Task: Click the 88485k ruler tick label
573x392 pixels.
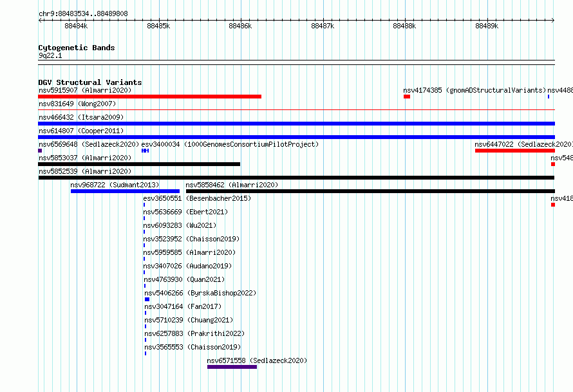Action: [158, 26]
